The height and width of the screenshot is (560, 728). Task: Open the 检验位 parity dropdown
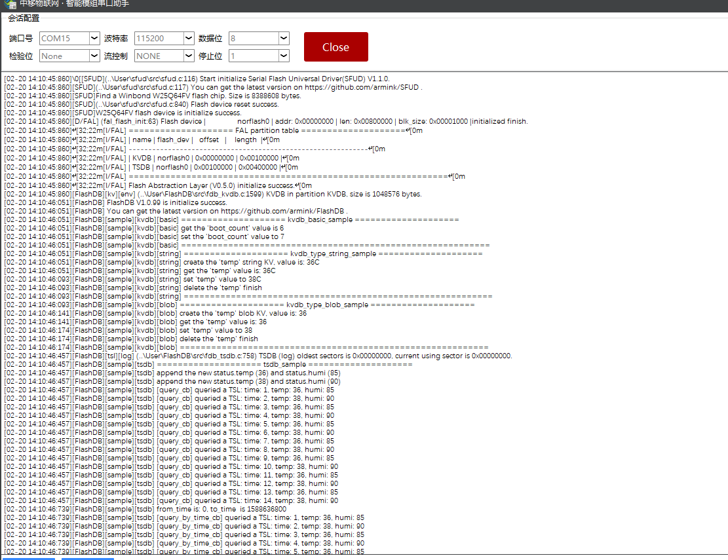click(x=94, y=56)
